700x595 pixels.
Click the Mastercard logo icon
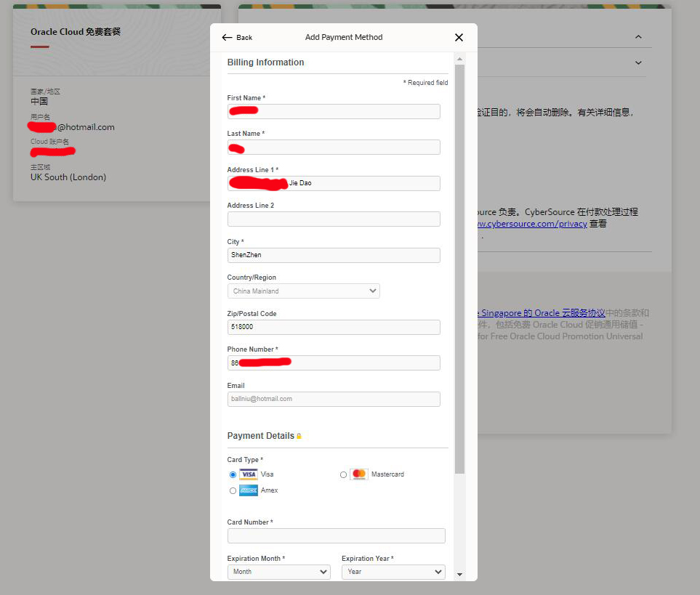[359, 474]
